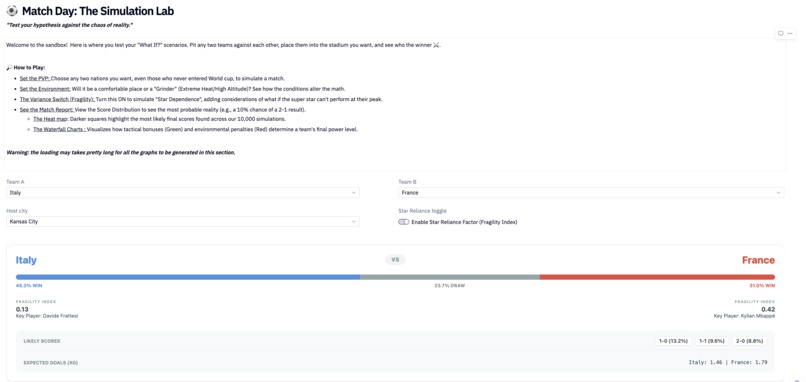The image size is (806, 382).
Task: Click the 'Star Reliance toggle' field label
Action: pyautogui.click(x=423, y=211)
